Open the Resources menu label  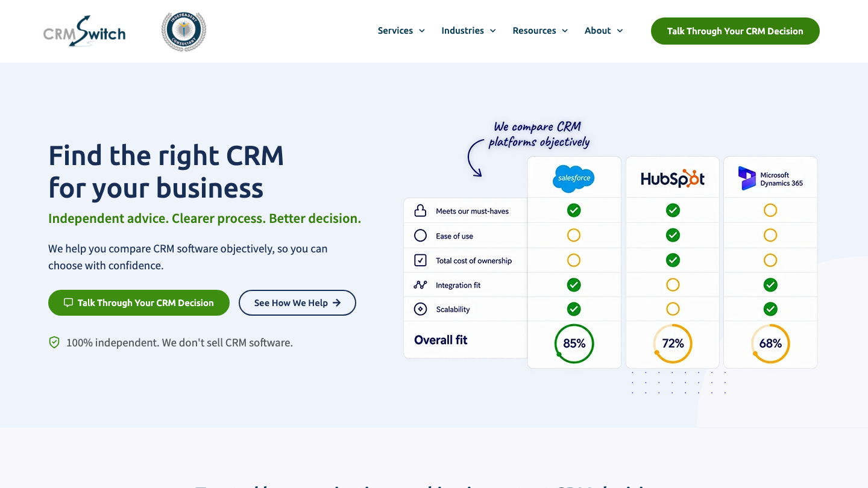tap(534, 31)
